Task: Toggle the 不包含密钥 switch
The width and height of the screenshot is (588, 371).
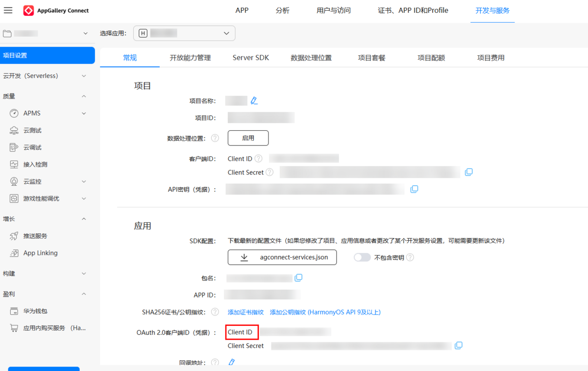Action: [x=362, y=257]
